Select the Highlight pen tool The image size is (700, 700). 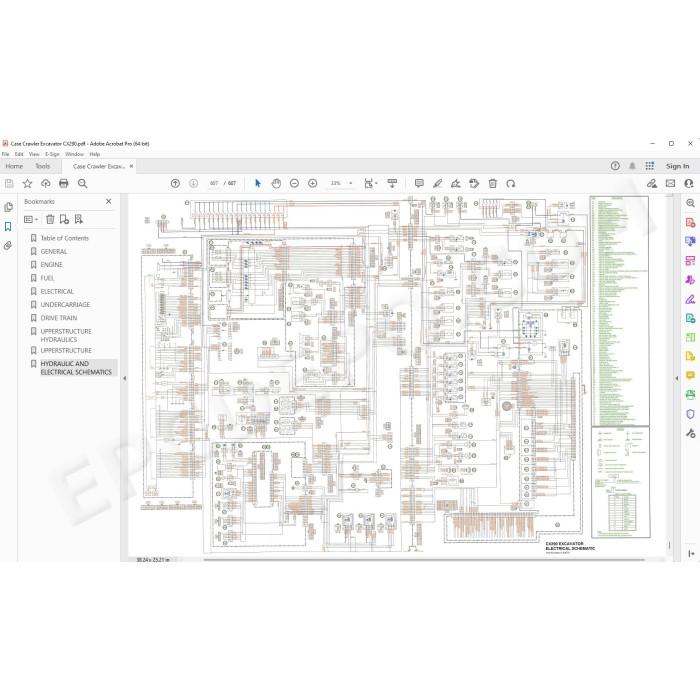[x=438, y=183]
